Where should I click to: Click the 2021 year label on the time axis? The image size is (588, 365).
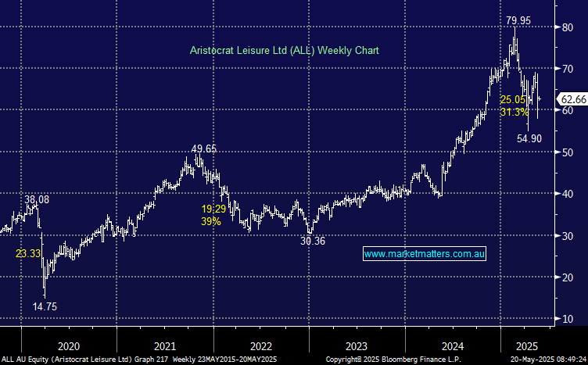point(165,346)
